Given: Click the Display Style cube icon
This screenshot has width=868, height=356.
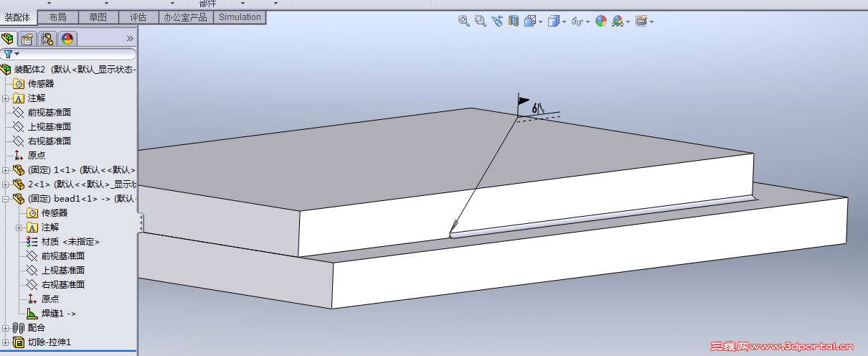Looking at the screenshot, I should click(x=553, y=22).
